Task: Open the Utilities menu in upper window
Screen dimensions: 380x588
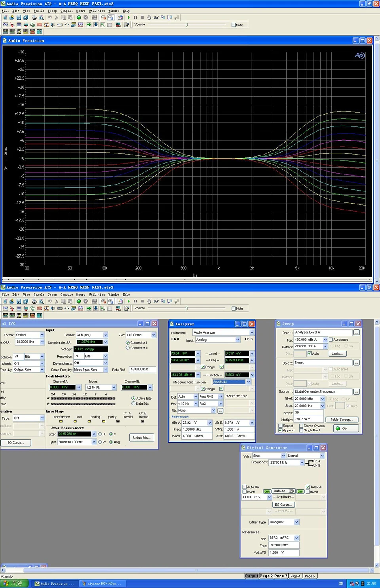Action: pos(97,11)
